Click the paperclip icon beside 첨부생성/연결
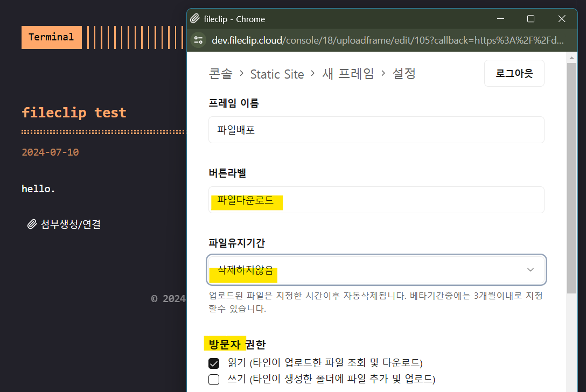586x392 pixels. click(x=32, y=224)
